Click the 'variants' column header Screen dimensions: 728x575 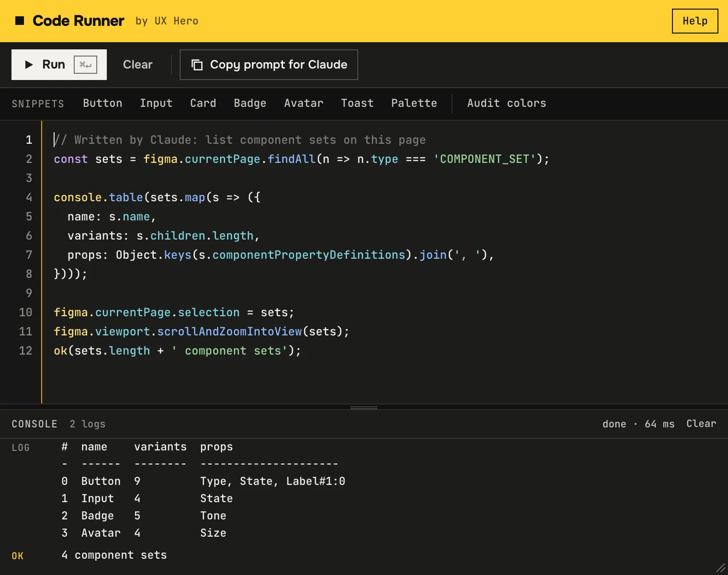[x=160, y=447]
